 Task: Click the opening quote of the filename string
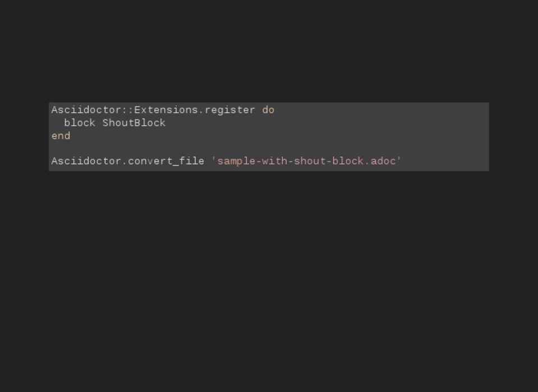pyautogui.click(x=214, y=162)
